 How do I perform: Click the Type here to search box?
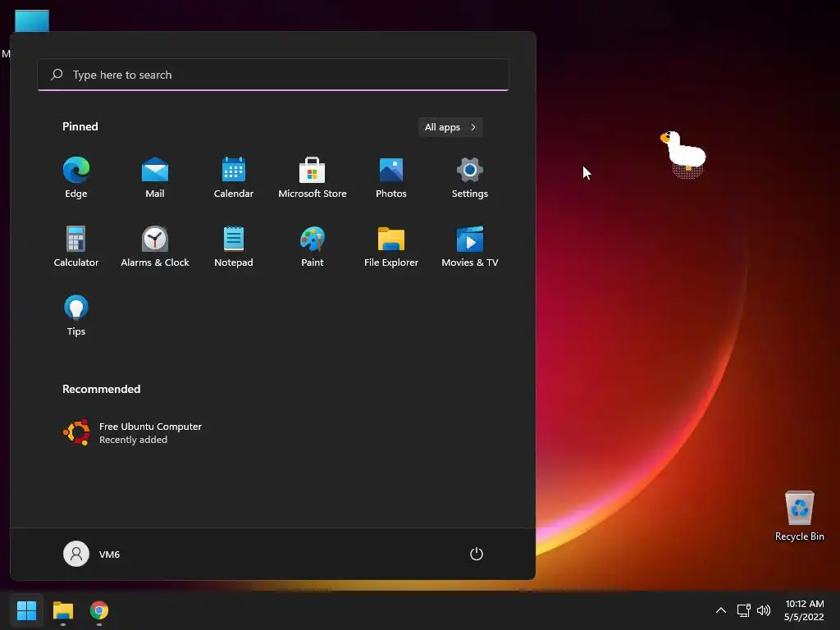(x=273, y=75)
